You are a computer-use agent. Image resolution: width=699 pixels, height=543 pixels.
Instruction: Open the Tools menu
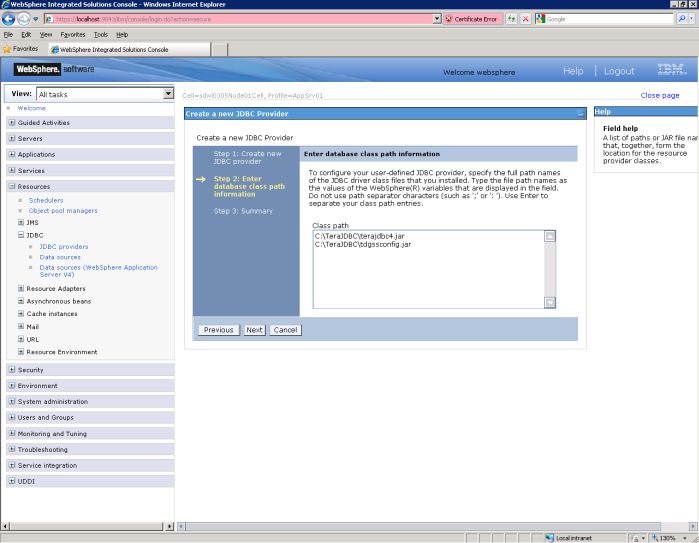(101, 34)
